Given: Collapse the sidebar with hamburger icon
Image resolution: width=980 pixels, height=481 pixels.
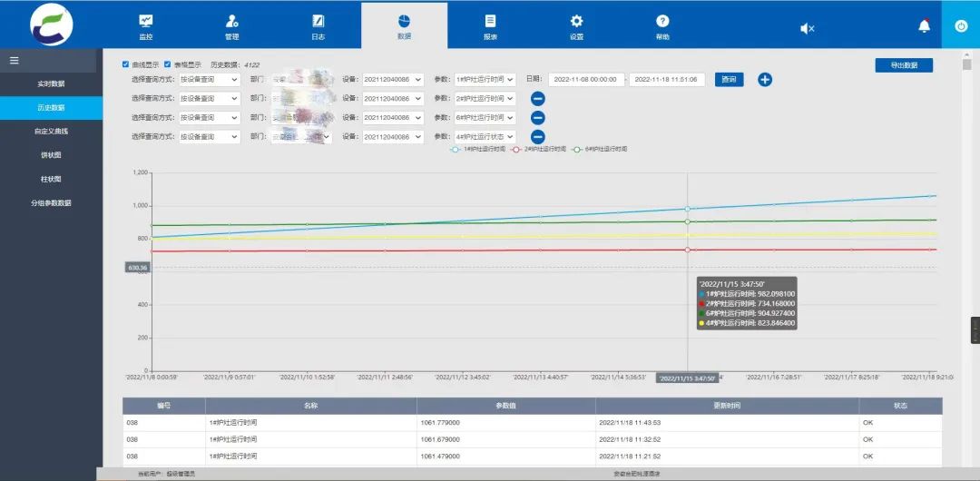Looking at the screenshot, I should click(x=15, y=61).
